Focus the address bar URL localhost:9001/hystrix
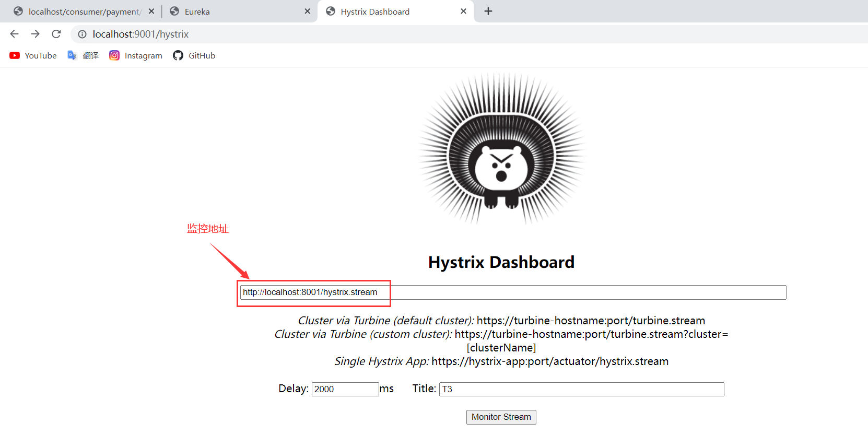The height and width of the screenshot is (447, 868). pyautogui.click(x=140, y=34)
